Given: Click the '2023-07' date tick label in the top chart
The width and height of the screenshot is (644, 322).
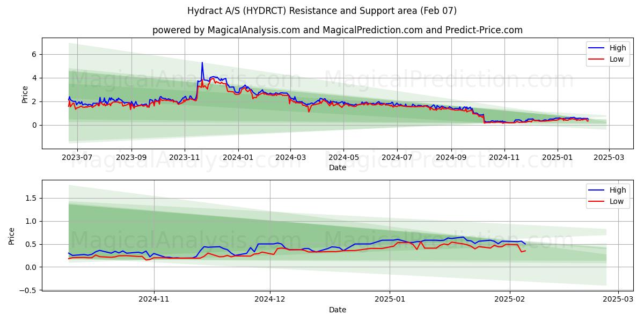Looking at the screenshot, I should click(x=77, y=158).
